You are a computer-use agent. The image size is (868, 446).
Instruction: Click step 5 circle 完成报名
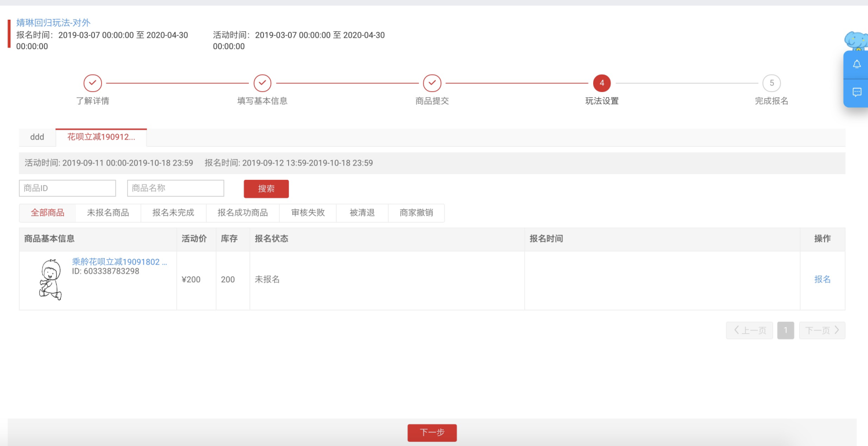click(771, 83)
